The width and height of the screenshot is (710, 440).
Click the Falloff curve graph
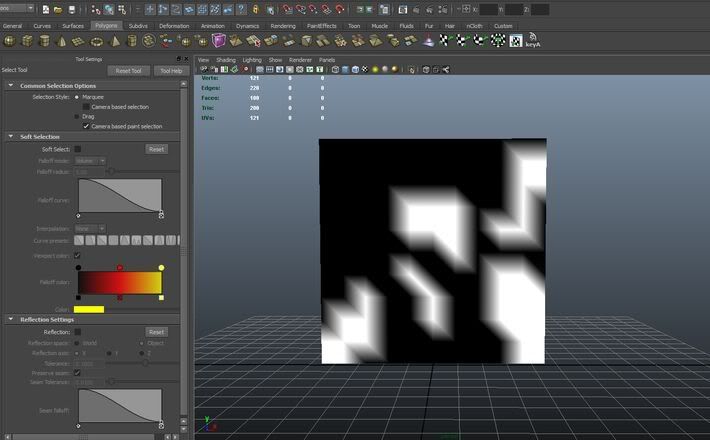119,197
